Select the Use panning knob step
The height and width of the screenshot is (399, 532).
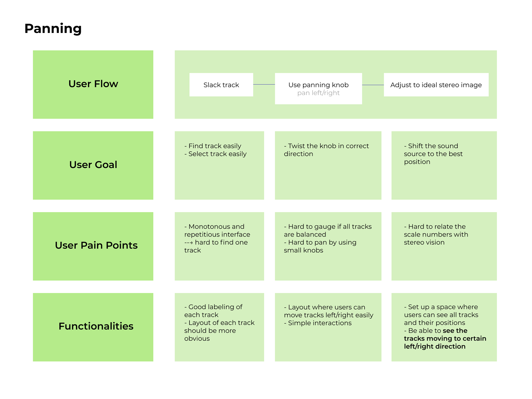(318, 89)
